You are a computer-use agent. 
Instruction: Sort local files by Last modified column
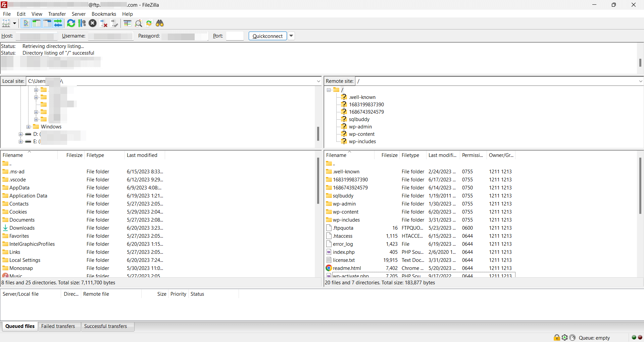(145, 155)
